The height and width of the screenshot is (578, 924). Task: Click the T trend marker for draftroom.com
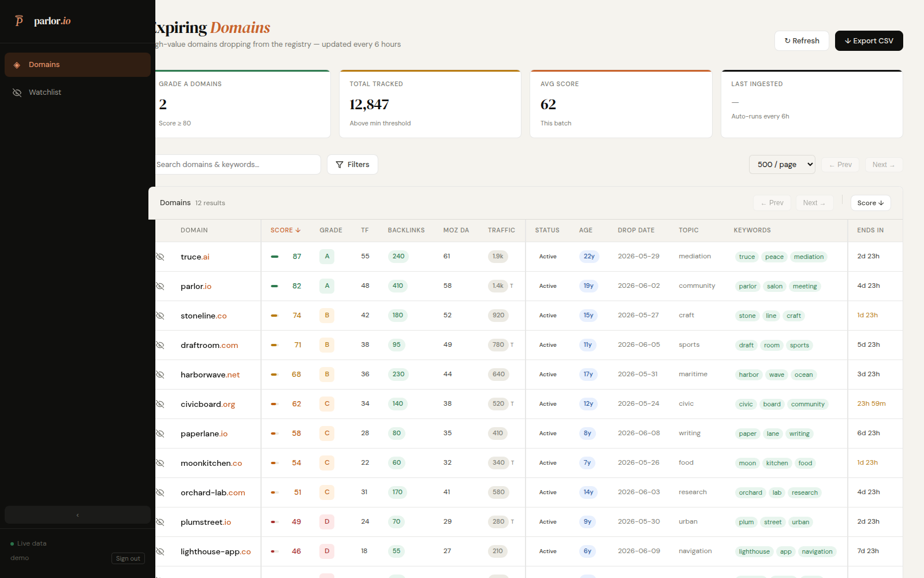[x=512, y=345]
